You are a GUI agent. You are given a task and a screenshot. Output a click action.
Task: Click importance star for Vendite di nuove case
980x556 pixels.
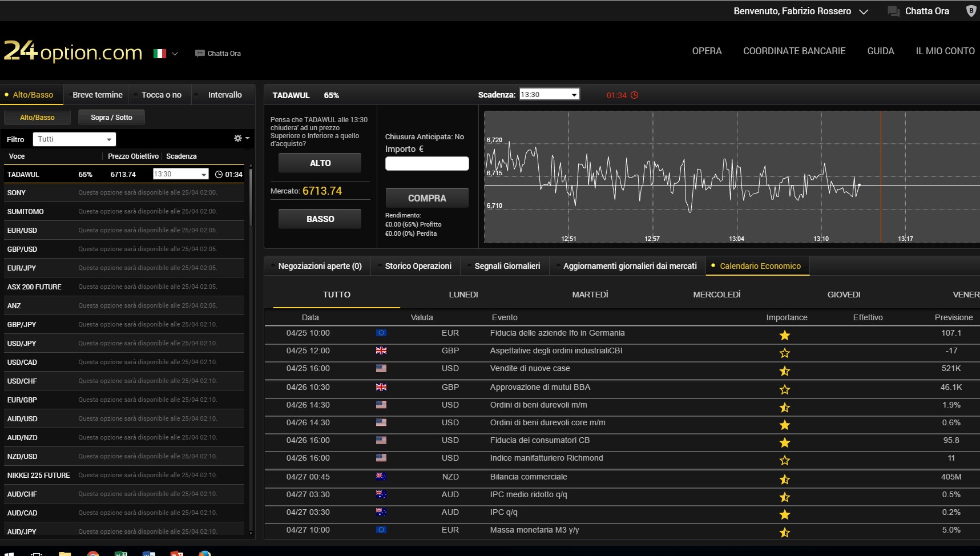(x=785, y=371)
